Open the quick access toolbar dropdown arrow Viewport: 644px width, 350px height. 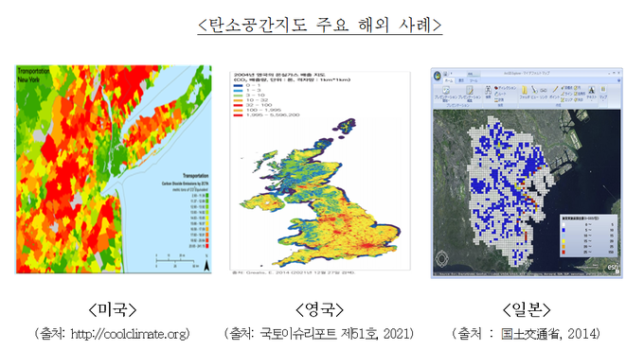[x=452, y=74]
